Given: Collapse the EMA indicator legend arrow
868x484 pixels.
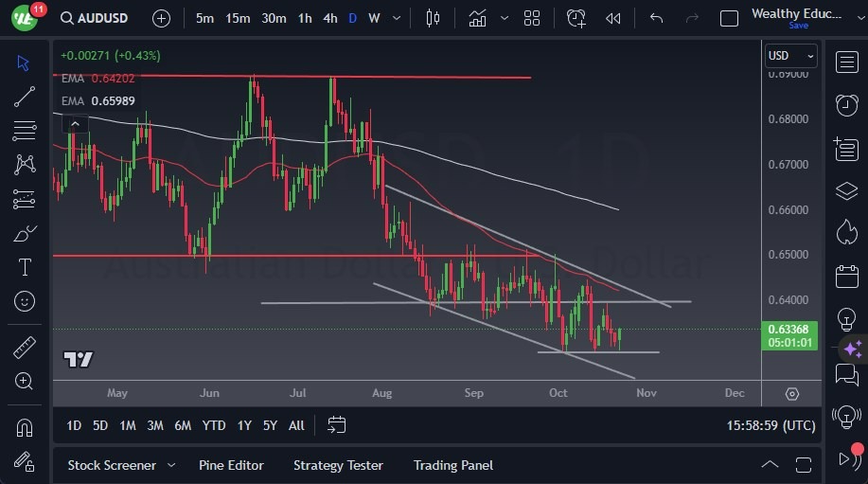Looking at the screenshot, I should [76, 123].
